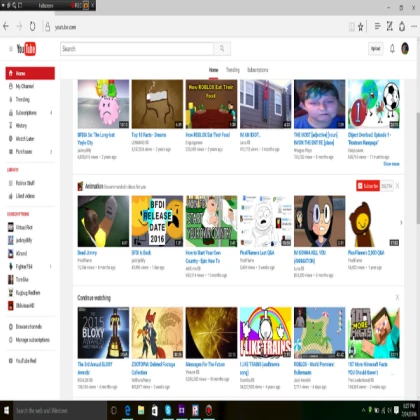Open Task View on the taskbar
This screenshot has height=420, width=420.
[114, 411]
